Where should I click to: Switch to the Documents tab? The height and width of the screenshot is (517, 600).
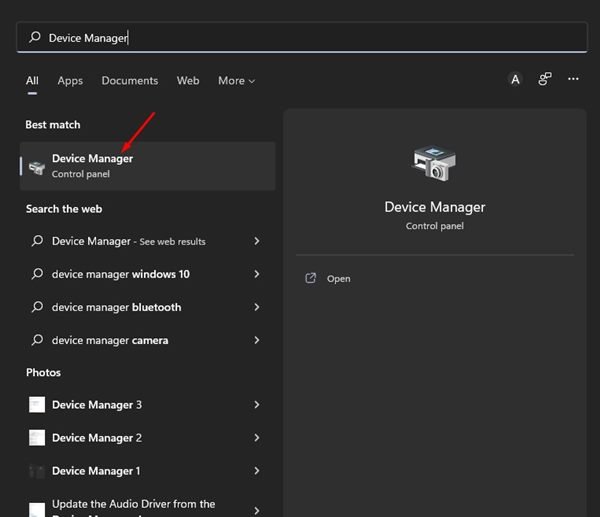click(129, 81)
